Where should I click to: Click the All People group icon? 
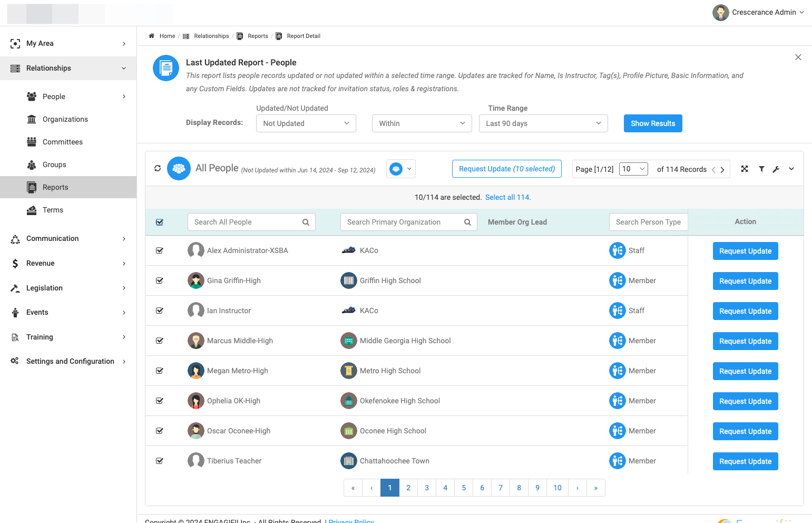tap(179, 169)
